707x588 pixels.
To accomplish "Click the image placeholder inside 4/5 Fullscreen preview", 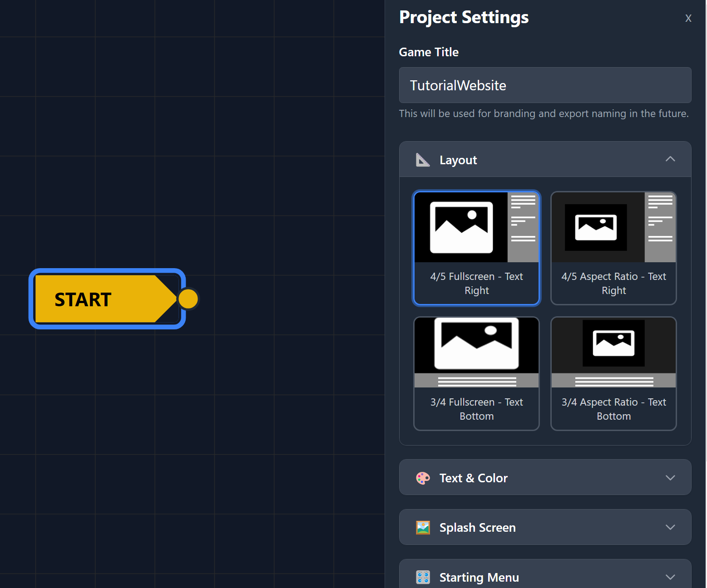I will (461, 227).
